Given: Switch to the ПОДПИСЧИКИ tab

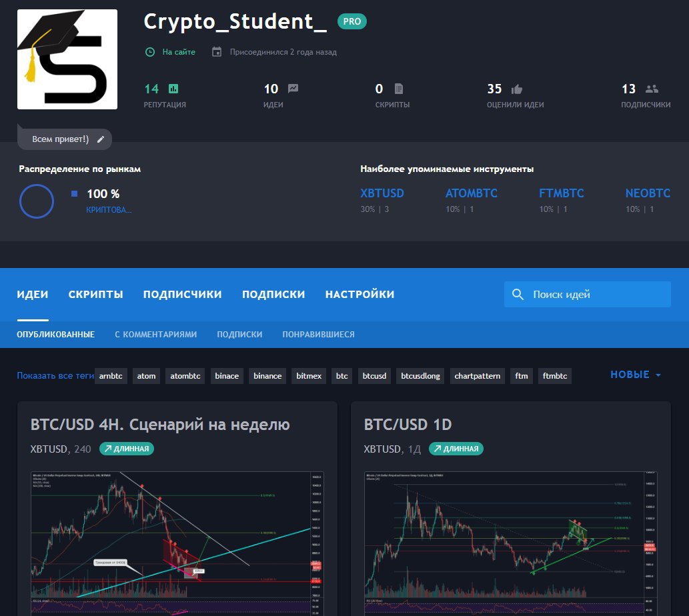Looking at the screenshot, I should pos(182,294).
